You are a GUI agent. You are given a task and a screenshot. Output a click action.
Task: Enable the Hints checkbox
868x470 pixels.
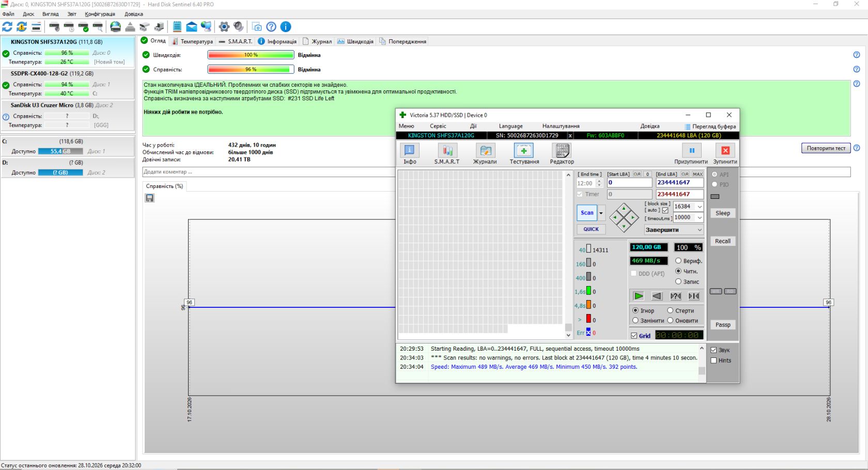coord(714,361)
